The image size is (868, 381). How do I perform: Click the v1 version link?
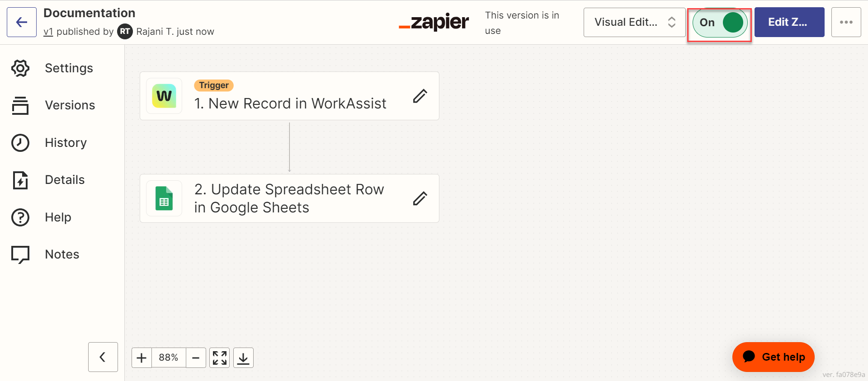(48, 32)
